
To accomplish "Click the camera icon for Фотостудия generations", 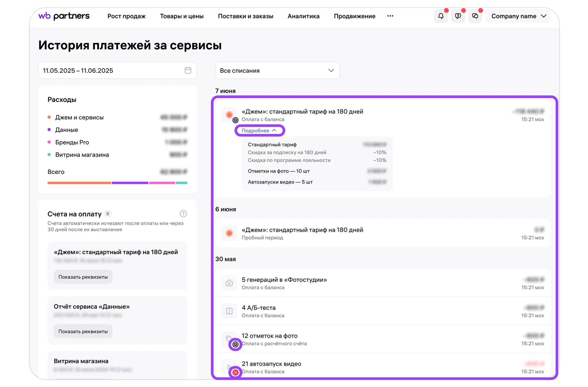I will (x=229, y=283).
